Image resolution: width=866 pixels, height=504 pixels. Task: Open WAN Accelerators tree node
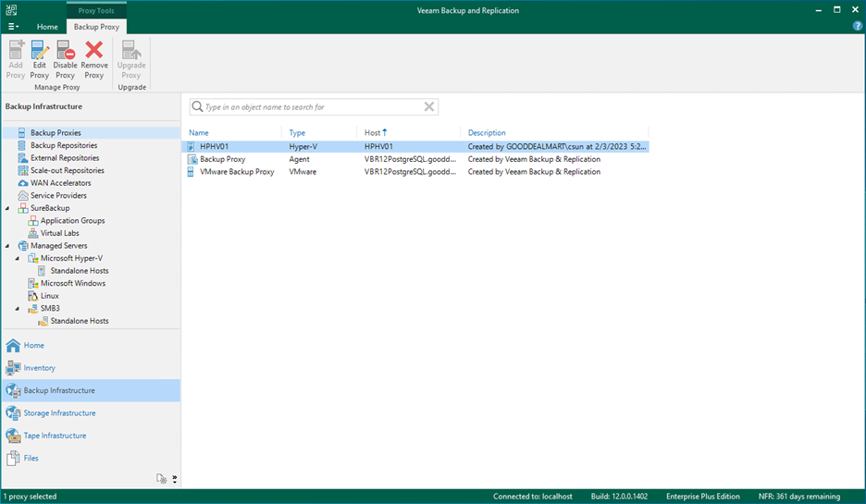click(61, 183)
